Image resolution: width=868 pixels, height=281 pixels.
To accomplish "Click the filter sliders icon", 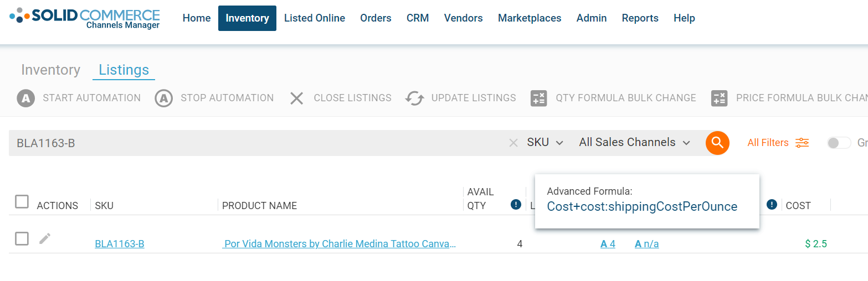I will tap(802, 143).
